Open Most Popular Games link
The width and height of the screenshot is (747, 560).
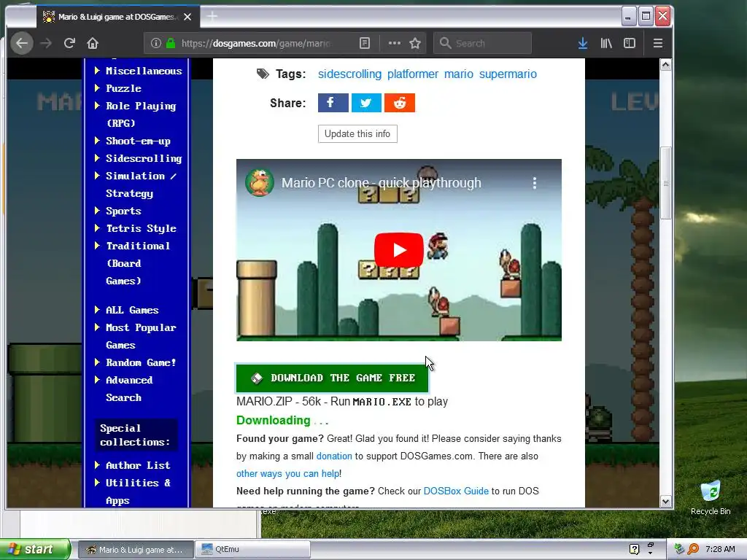coord(141,336)
